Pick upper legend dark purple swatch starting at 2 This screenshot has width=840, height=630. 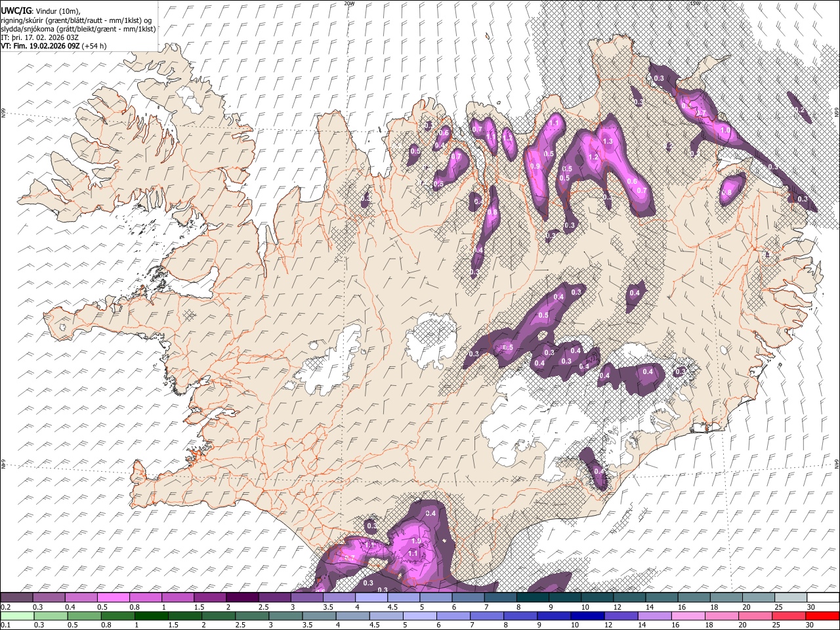pyautogui.click(x=242, y=598)
